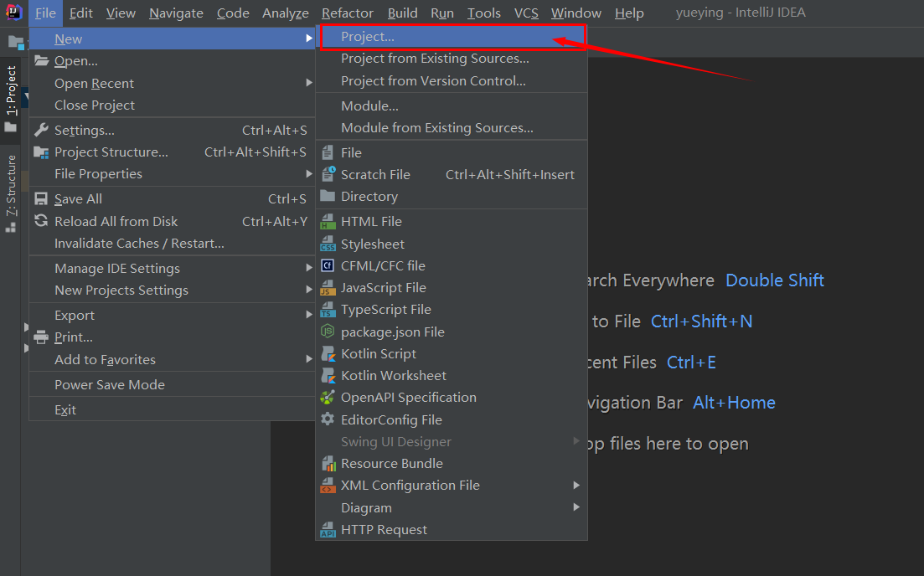This screenshot has height=576, width=924.
Task: Expand the New Projects Settings submenu arrow
Action: click(309, 289)
